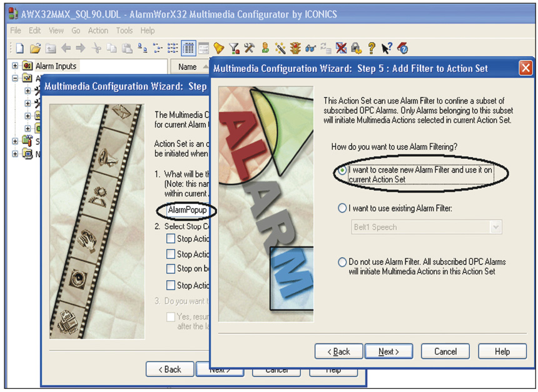Click the What's This pointer help icon
The width and height of the screenshot is (538, 392).
coord(387,48)
